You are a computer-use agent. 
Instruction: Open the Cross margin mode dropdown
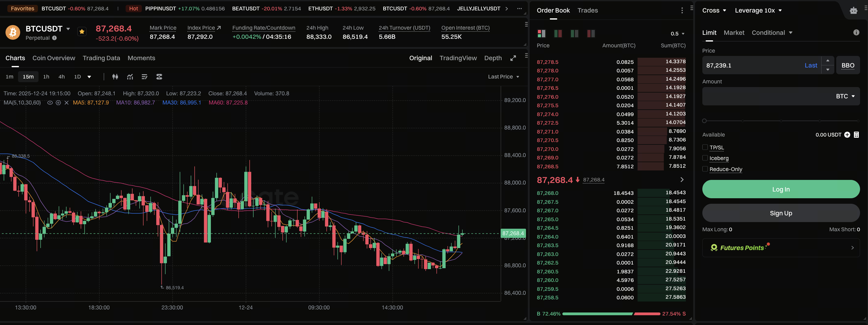[x=714, y=10]
